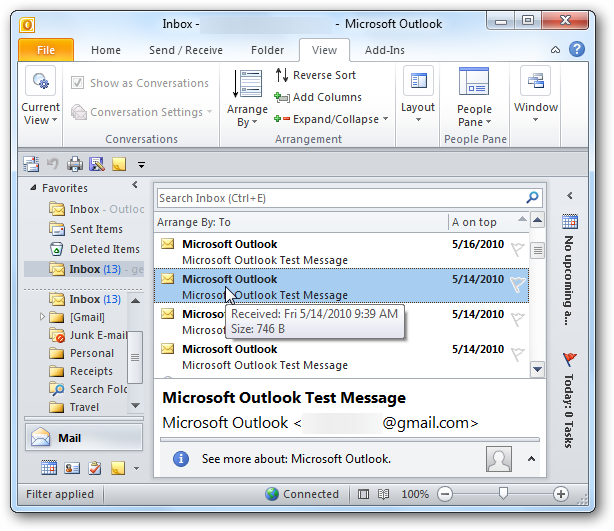Open the File tab
The image size is (614, 531).
[46, 50]
